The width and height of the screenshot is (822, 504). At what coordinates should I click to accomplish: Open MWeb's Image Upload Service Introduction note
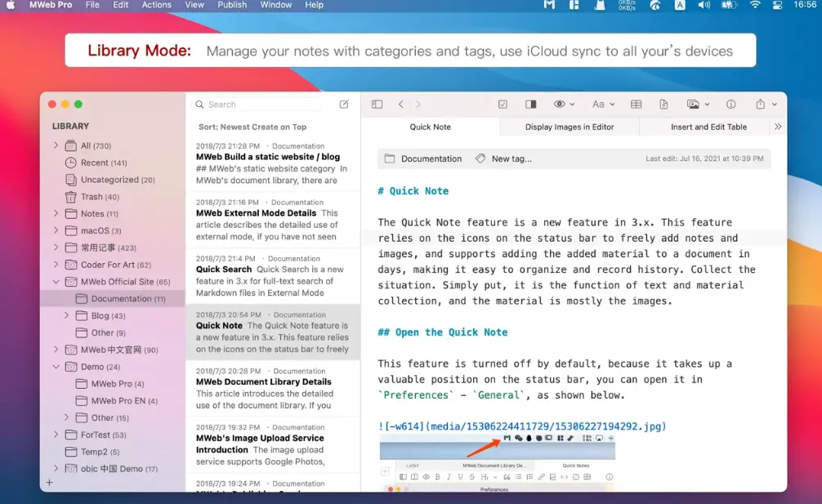273,444
